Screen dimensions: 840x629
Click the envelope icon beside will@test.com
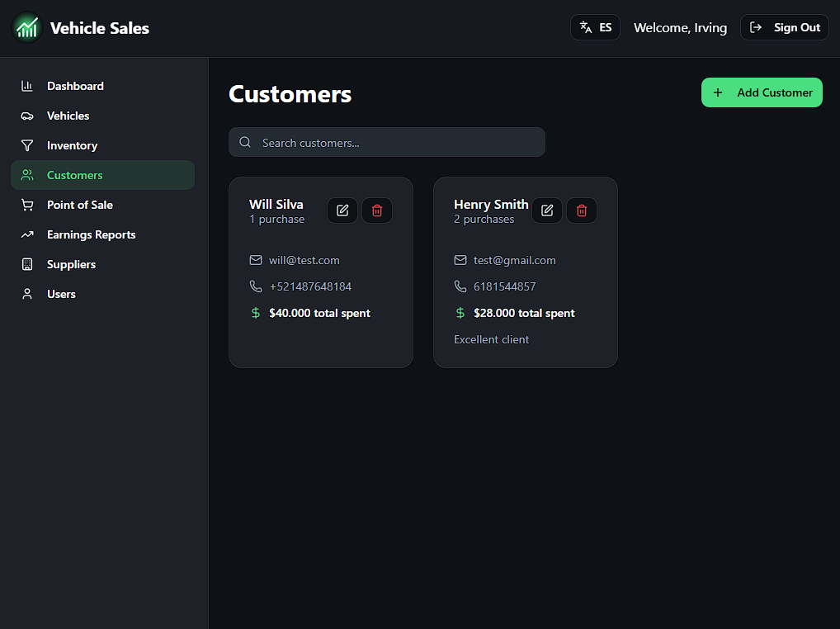click(x=256, y=260)
